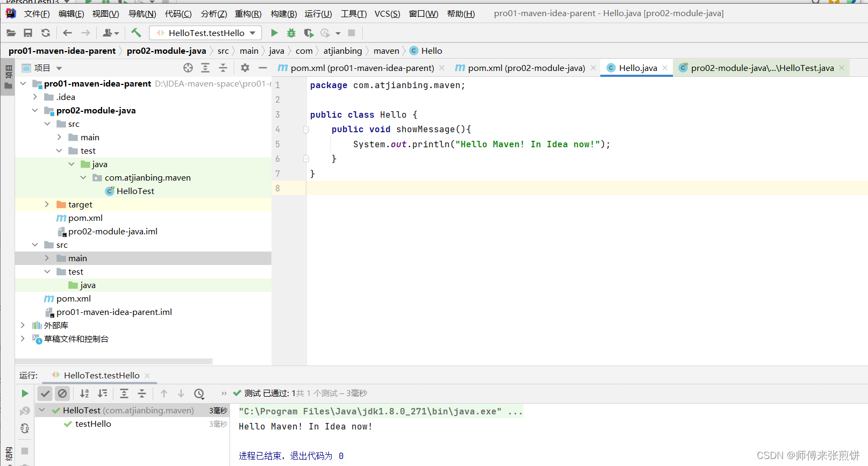Image resolution: width=868 pixels, height=466 pixels.
Task: Open the 工具(T) menu
Action: [x=354, y=13]
